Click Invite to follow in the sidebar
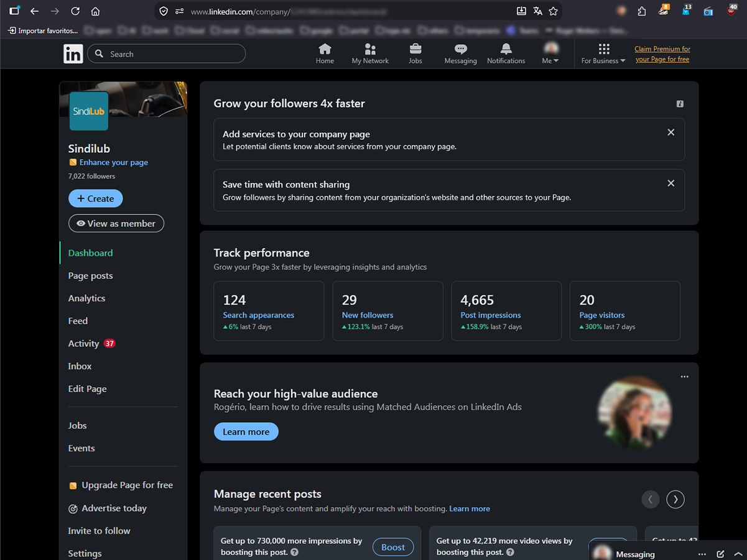 tap(99, 531)
